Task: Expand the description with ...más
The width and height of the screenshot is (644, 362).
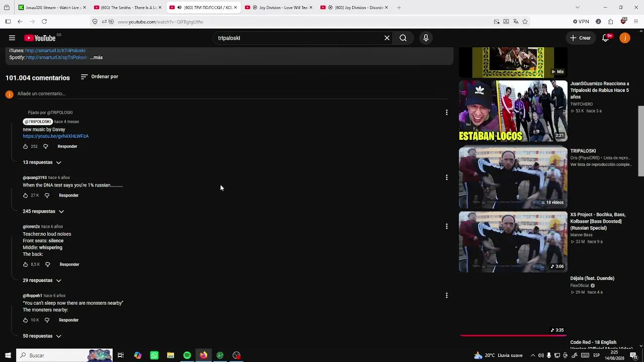Action: click(96, 57)
